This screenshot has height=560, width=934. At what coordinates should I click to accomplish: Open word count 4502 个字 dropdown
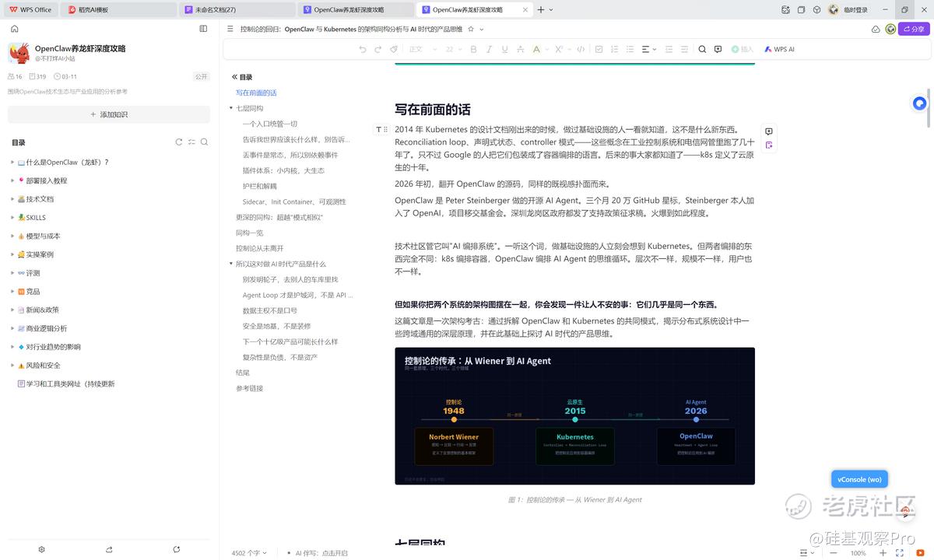tap(249, 553)
